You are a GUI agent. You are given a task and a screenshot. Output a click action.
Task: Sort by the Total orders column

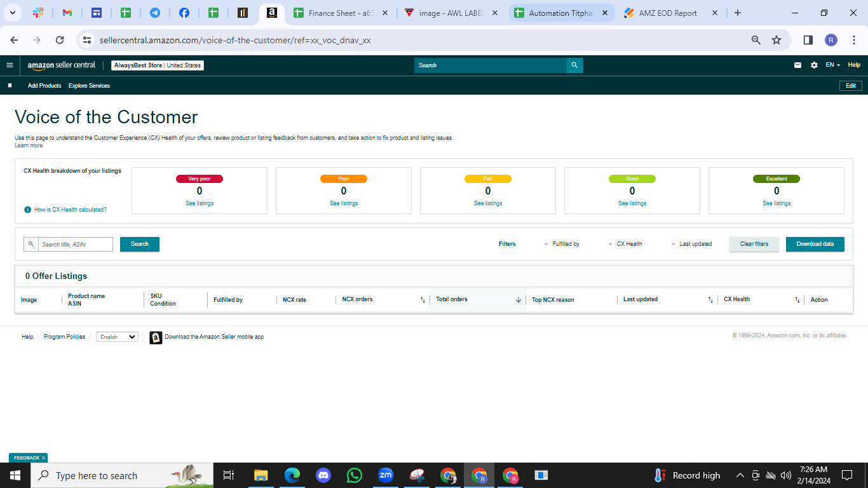[478, 299]
